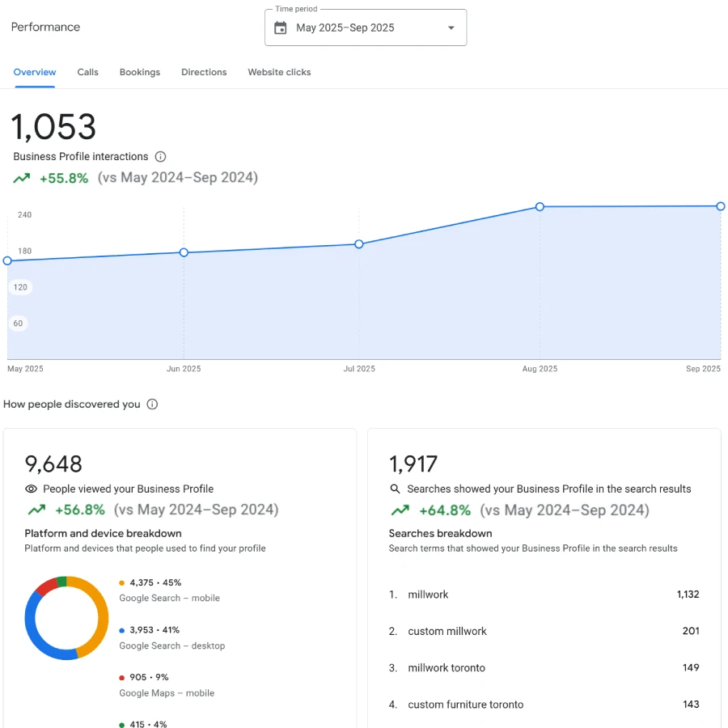Screen dimensions: 728x728
Task: Click the info icon beside How people discovered you
Action: tap(152, 404)
